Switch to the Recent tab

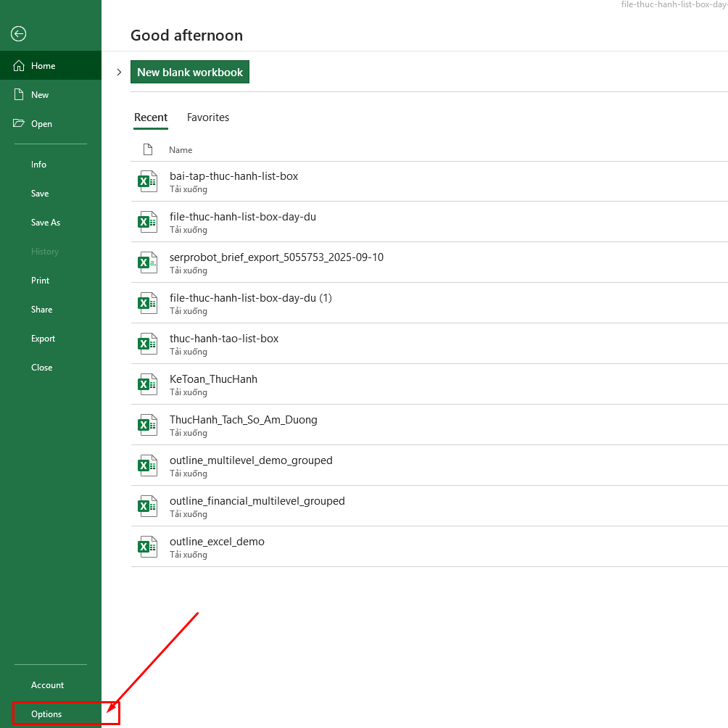click(151, 117)
